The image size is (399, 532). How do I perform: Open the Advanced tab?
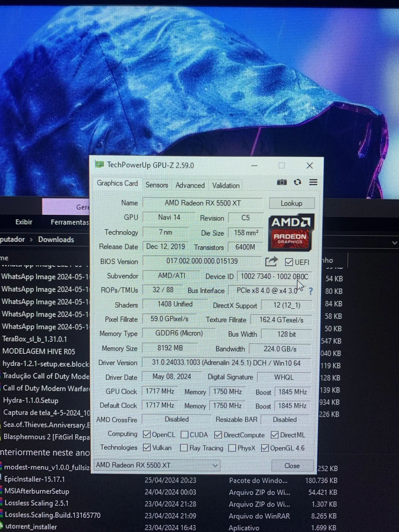coord(190,185)
